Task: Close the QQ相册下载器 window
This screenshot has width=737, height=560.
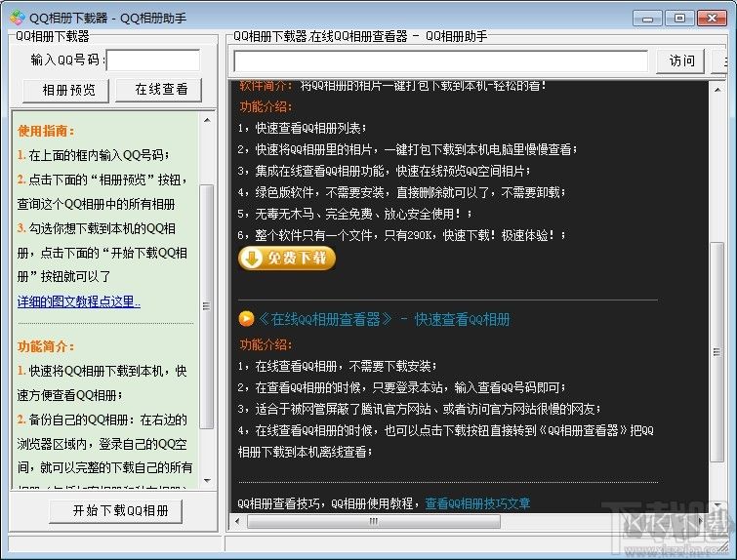Action: pos(712,19)
